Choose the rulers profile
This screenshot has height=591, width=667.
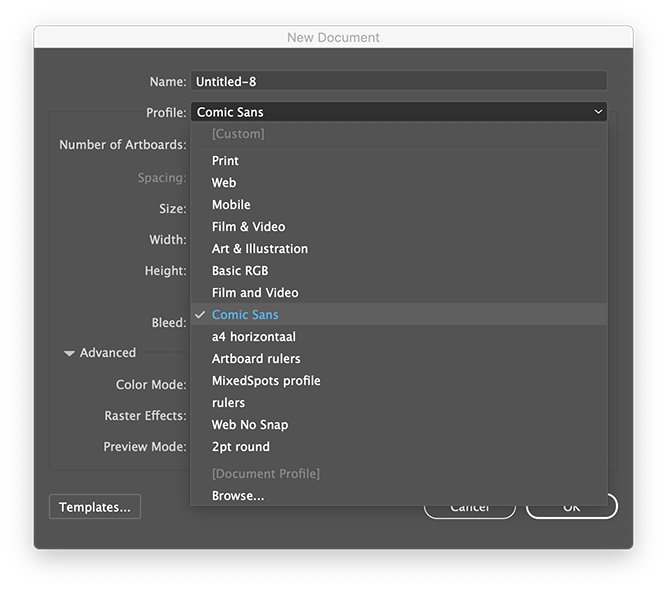(228, 403)
